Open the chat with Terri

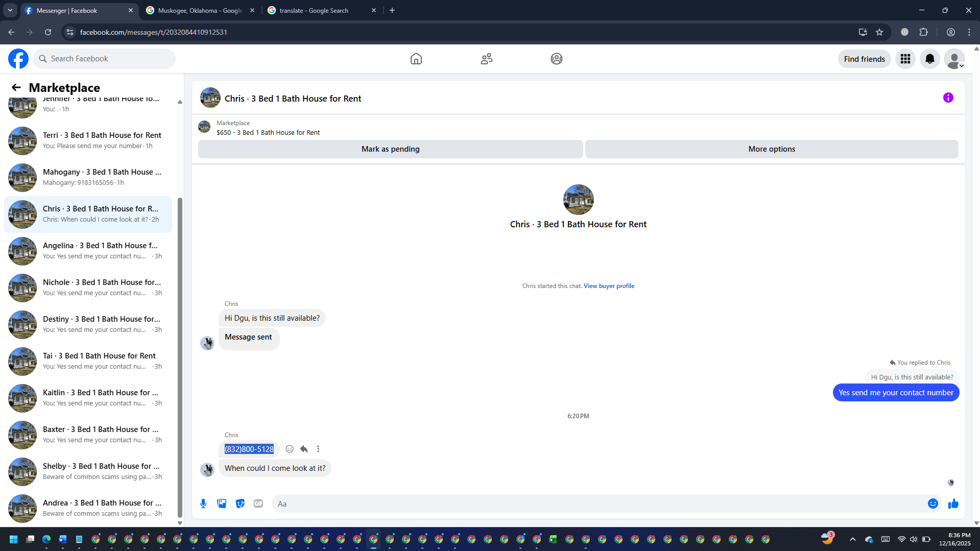[x=88, y=140]
